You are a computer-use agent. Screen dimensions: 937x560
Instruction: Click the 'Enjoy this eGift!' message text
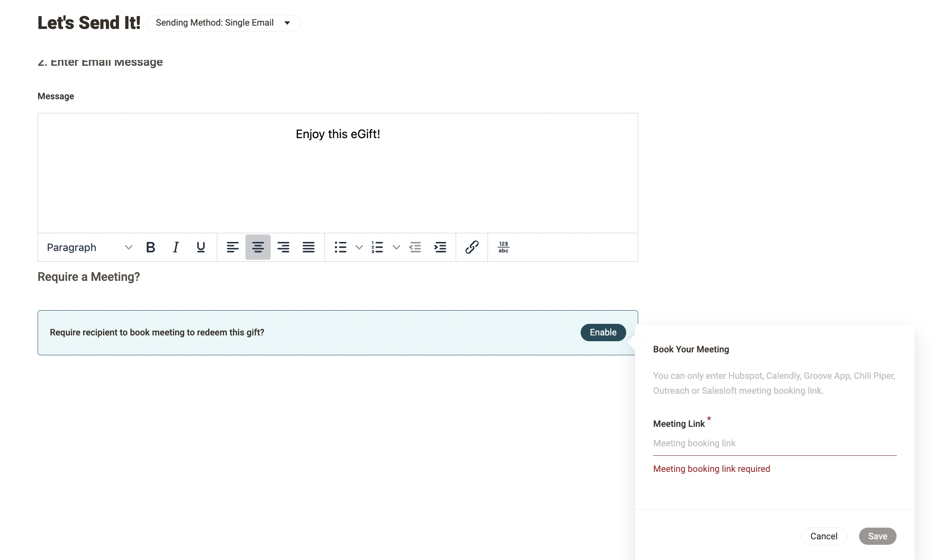338,134
